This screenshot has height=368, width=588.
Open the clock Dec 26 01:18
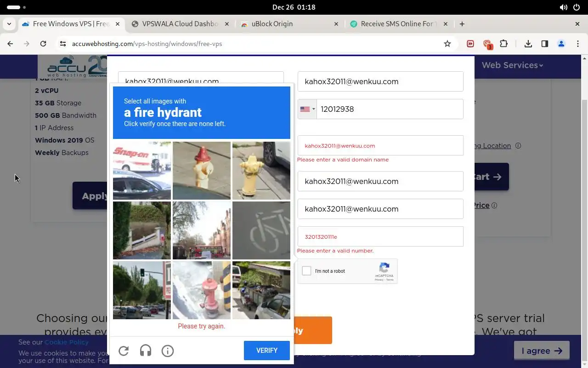tap(294, 7)
